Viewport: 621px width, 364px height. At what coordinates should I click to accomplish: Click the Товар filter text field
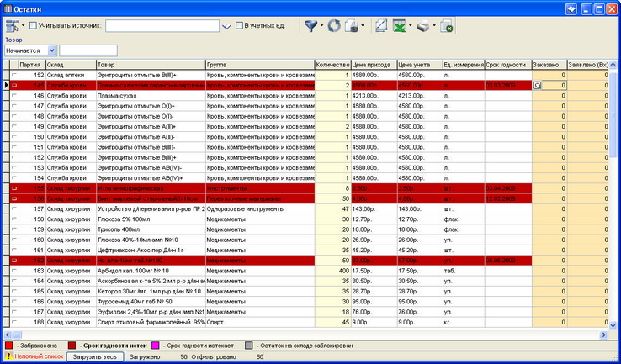88,50
